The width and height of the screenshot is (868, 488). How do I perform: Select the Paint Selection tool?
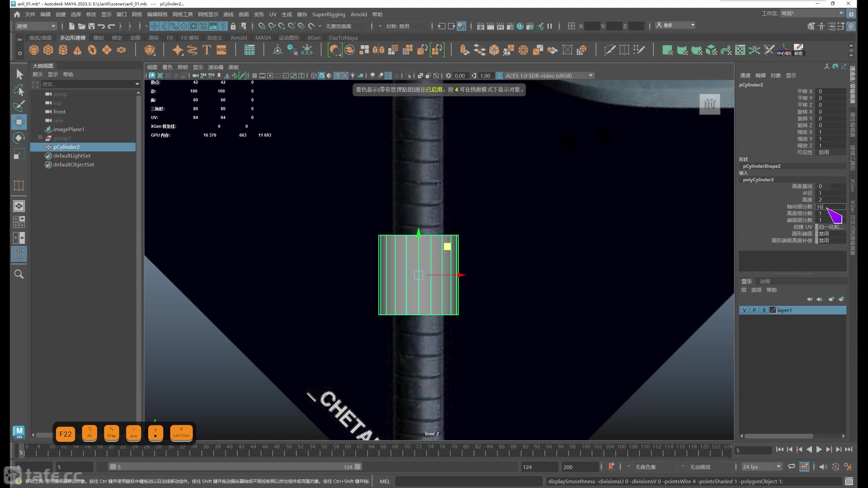(x=19, y=106)
